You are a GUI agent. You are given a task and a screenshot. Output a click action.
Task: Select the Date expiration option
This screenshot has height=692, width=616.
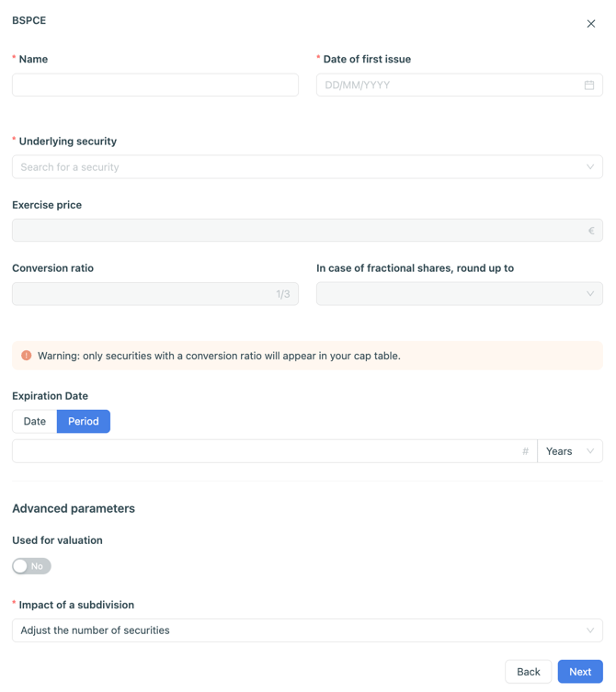[x=35, y=422]
